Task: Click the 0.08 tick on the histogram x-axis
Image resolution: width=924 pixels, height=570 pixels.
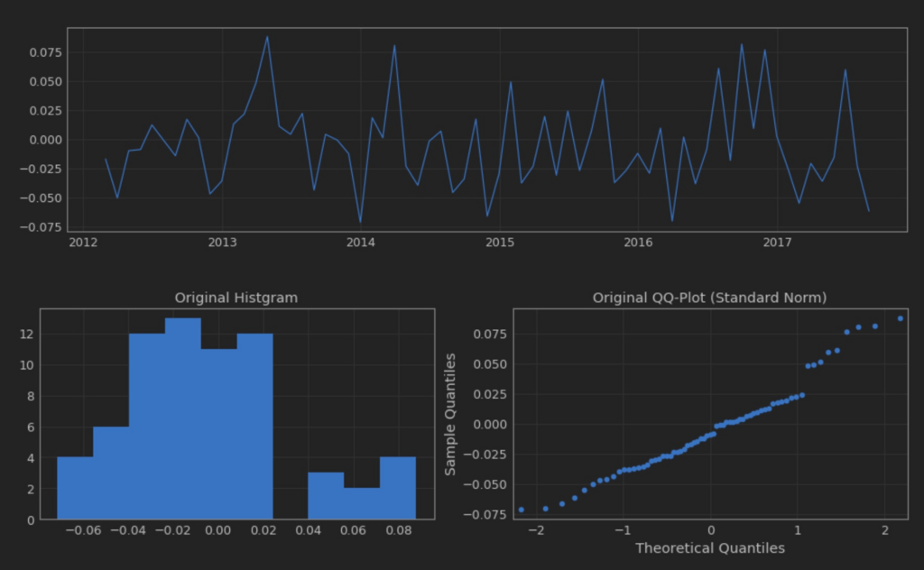Action: click(x=398, y=530)
